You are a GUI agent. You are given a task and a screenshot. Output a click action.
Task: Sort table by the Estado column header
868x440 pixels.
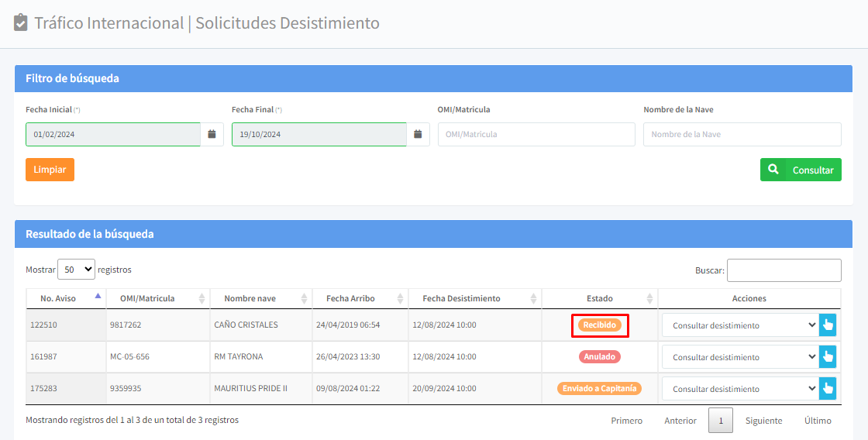coord(599,298)
